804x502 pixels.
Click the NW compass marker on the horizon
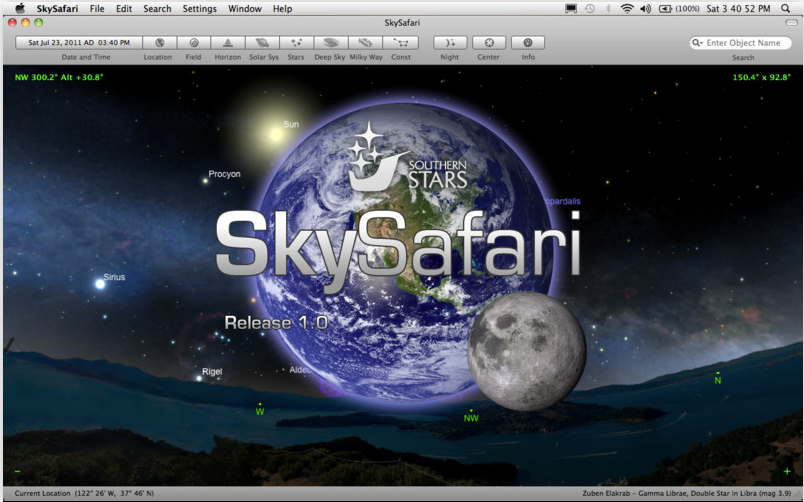(x=471, y=418)
